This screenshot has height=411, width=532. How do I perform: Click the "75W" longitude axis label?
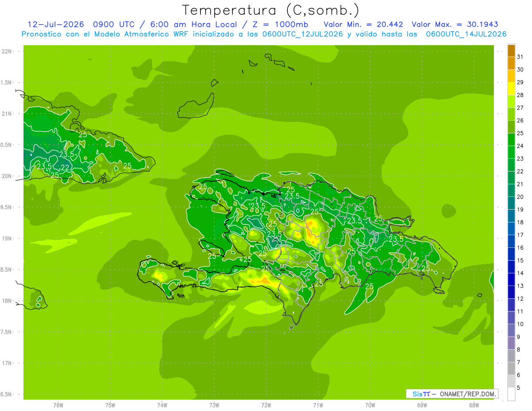point(110,405)
